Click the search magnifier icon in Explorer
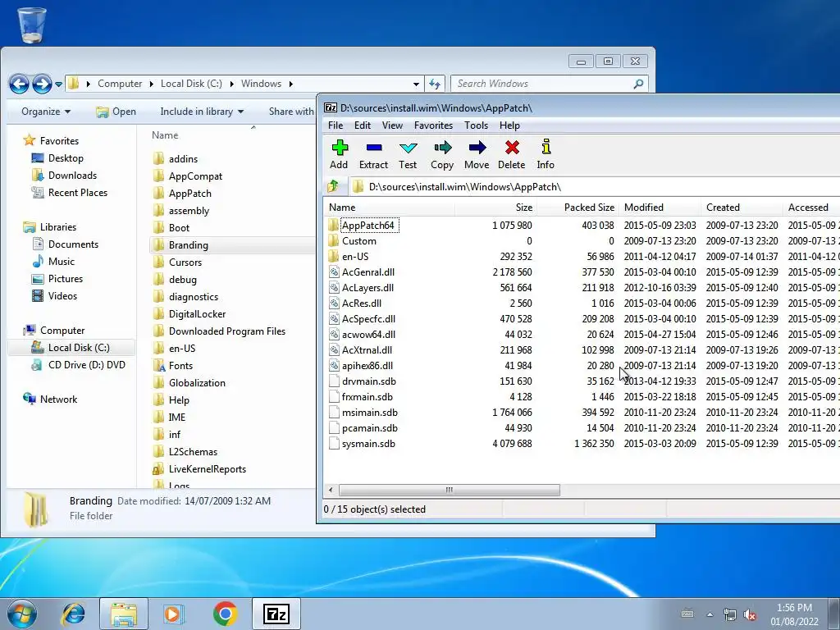840x630 pixels. 638,84
